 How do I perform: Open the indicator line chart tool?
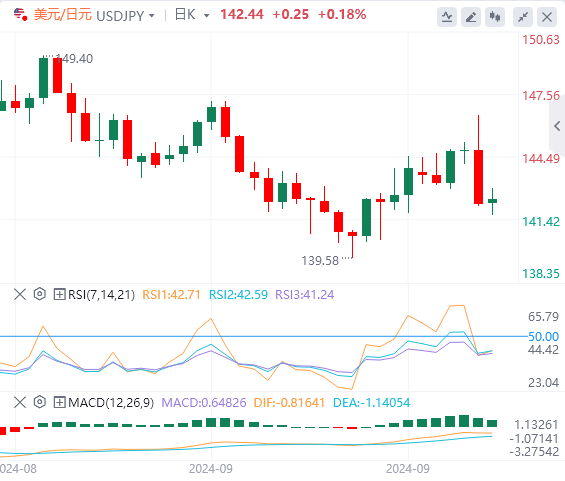pyautogui.click(x=447, y=17)
